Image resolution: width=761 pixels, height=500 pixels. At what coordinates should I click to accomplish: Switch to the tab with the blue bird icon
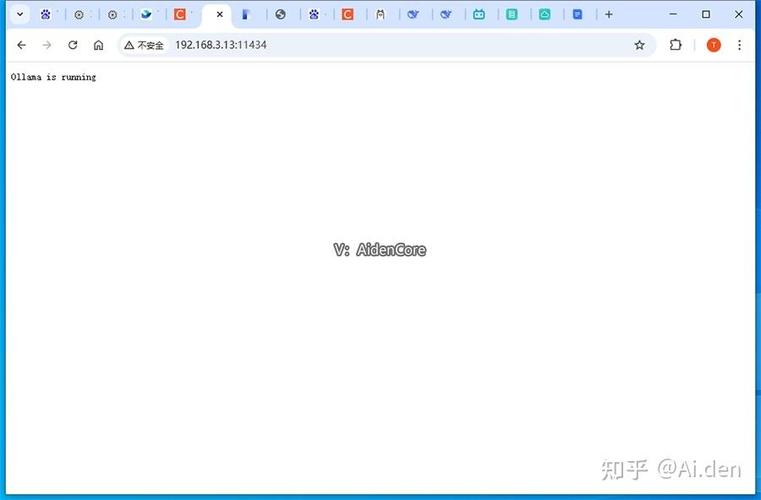tap(146, 15)
